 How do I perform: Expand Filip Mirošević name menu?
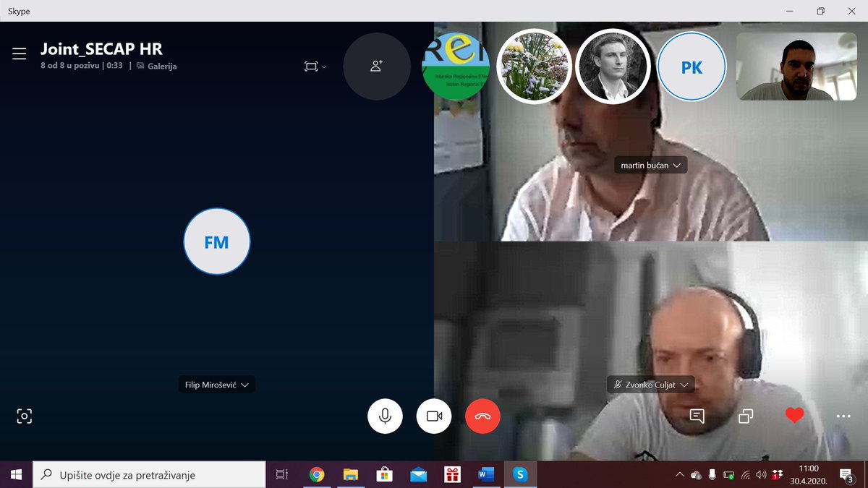pyautogui.click(x=216, y=385)
